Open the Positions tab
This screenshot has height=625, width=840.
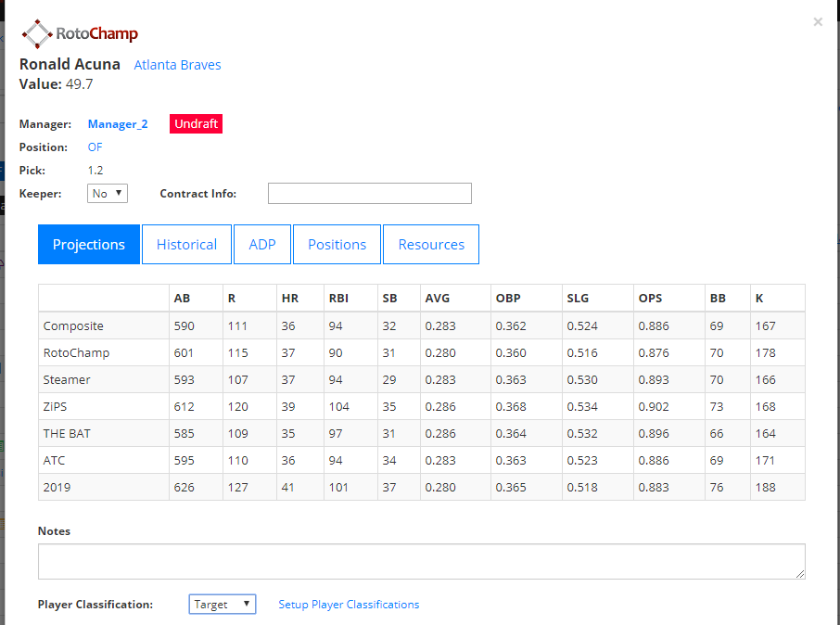(337, 245)
